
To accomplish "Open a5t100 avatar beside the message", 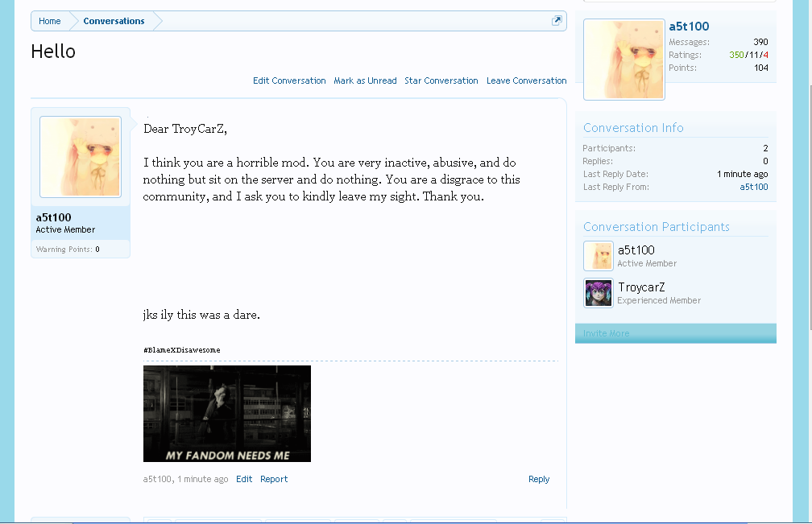I will 81,157.
